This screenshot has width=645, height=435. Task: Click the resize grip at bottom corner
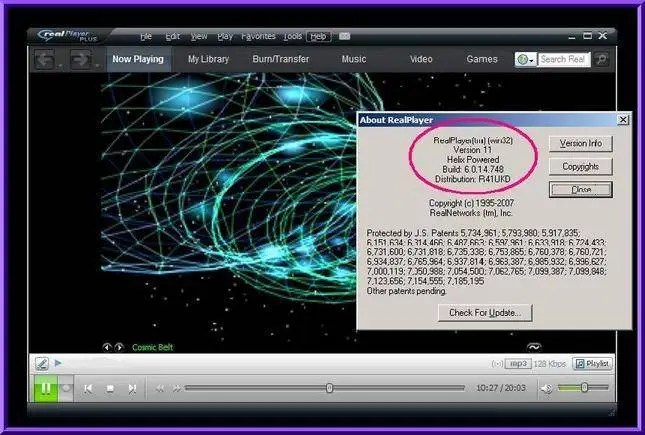tap(612, 411)
